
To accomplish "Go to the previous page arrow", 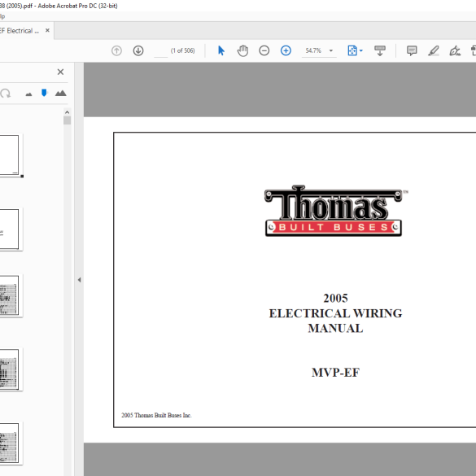I will click(x=116, y=50).
